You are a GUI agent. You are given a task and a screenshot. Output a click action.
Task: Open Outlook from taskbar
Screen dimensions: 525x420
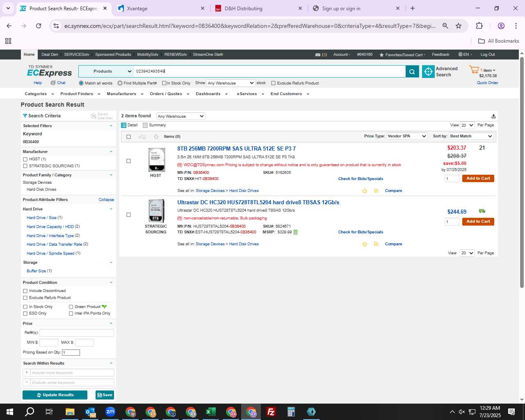coord(90,412)
